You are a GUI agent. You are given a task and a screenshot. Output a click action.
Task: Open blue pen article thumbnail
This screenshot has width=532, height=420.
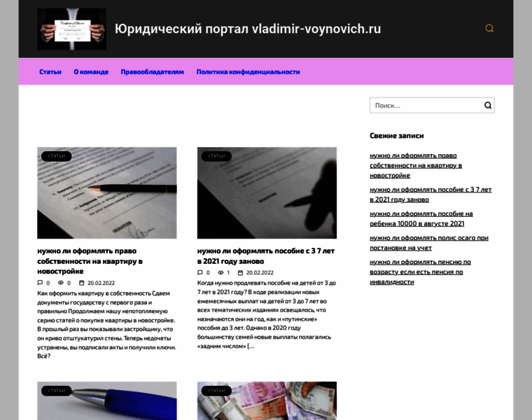(x=107, y=400)
